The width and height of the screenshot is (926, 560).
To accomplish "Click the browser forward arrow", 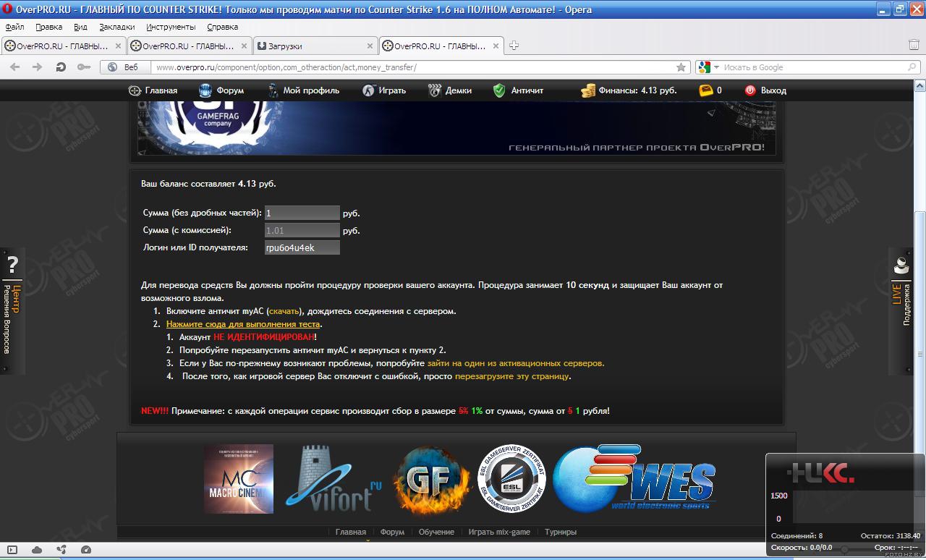I will [x=38, y=67].
